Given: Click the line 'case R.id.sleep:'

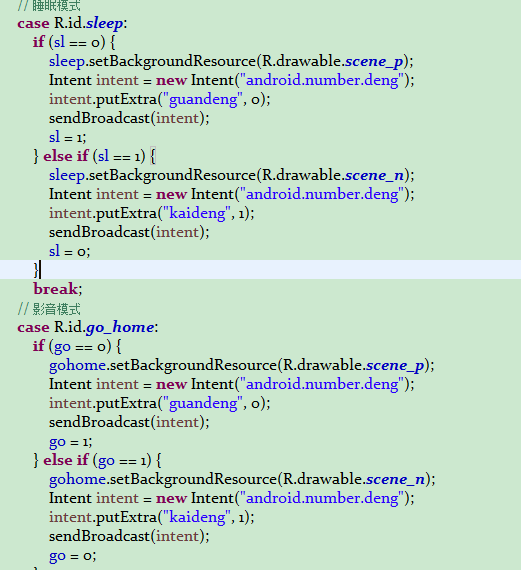Looking at the screenshot, I should (x=72, y=24).
